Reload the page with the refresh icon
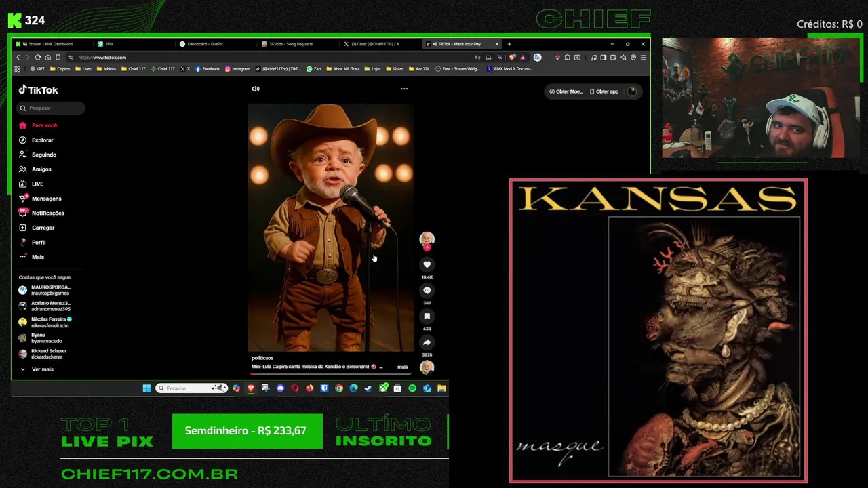The image size is (868, 488). click(38, 58)
